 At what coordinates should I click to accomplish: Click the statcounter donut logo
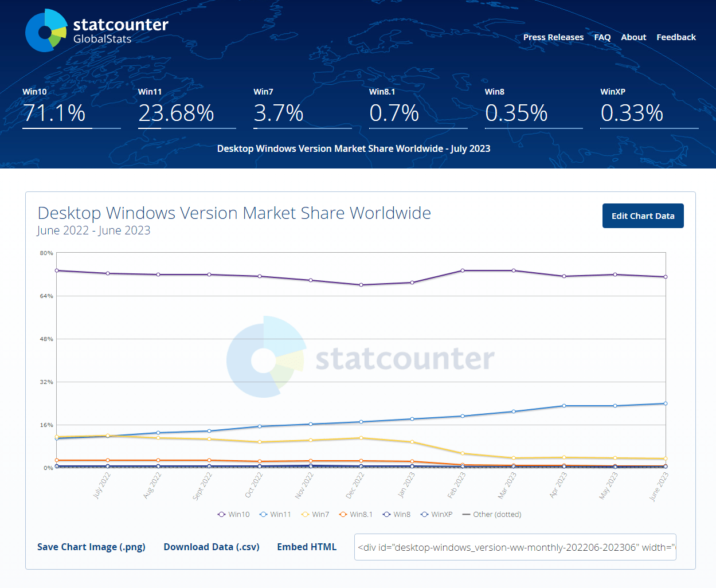(x=46, y=30)
